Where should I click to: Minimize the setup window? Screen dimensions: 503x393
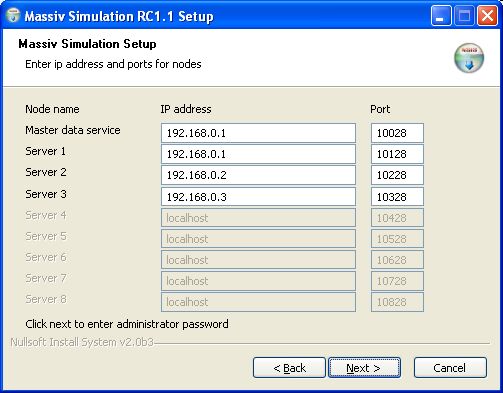tap(441, 16)
